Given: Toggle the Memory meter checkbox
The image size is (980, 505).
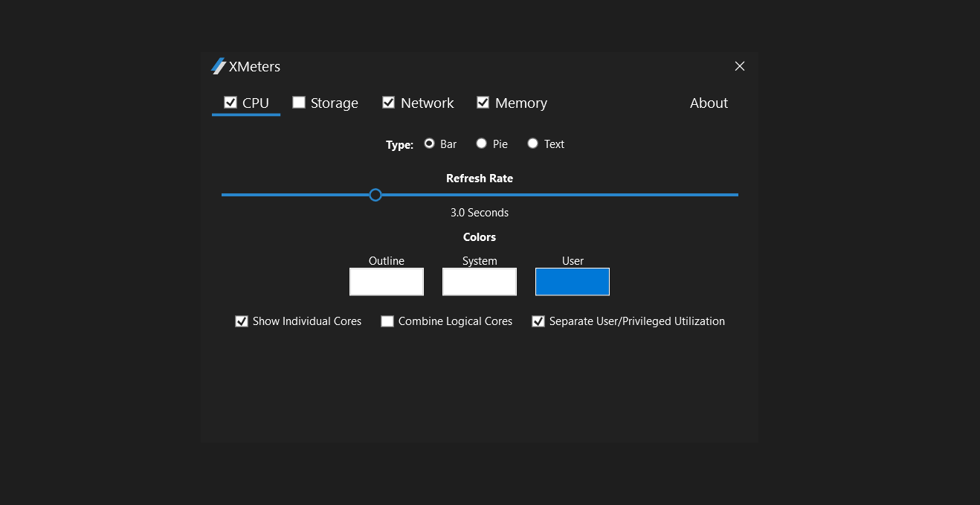Looking at the screenshot, I should tap(483, 102).
